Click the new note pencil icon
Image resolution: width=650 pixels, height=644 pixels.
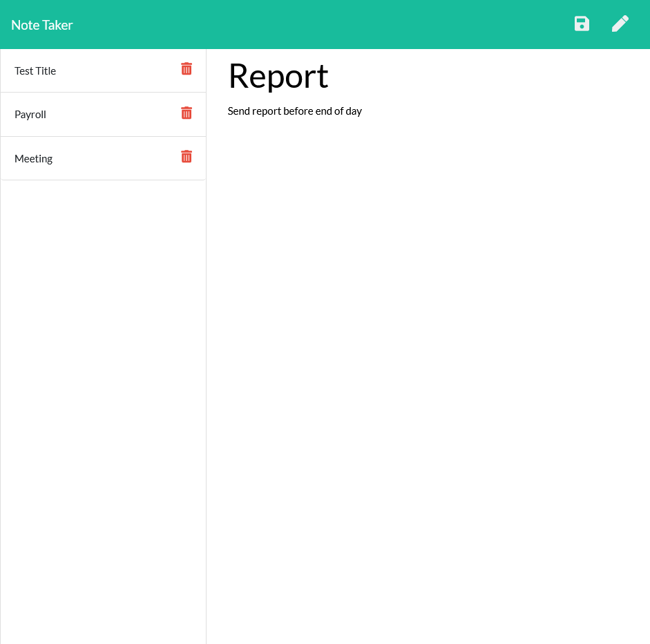(620, 23)
